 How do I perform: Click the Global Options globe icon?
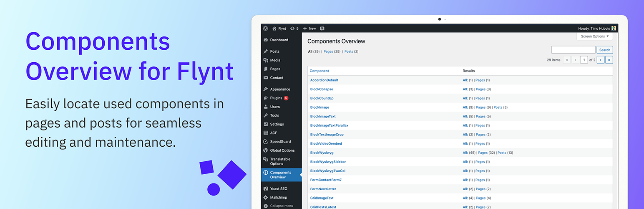tap(266, 150)
